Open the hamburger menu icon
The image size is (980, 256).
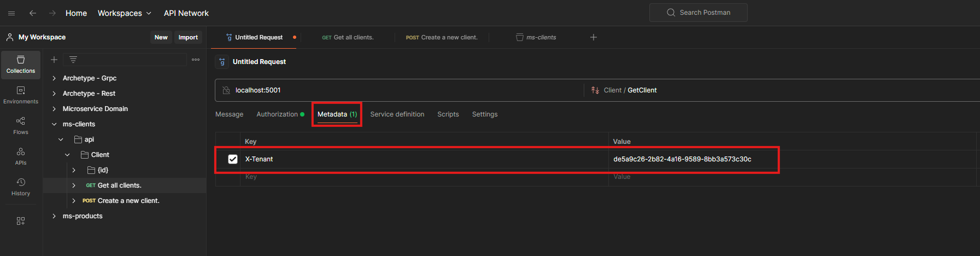[11, 13]
